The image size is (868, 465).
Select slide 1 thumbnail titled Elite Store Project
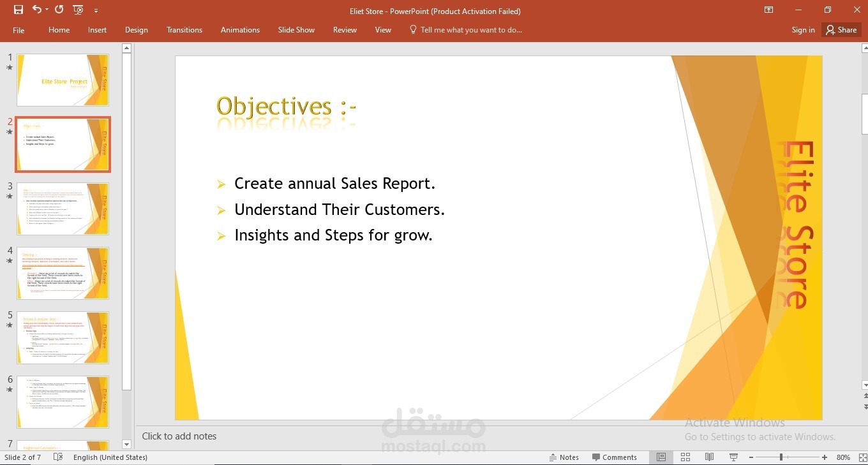[x=63, y=80]
